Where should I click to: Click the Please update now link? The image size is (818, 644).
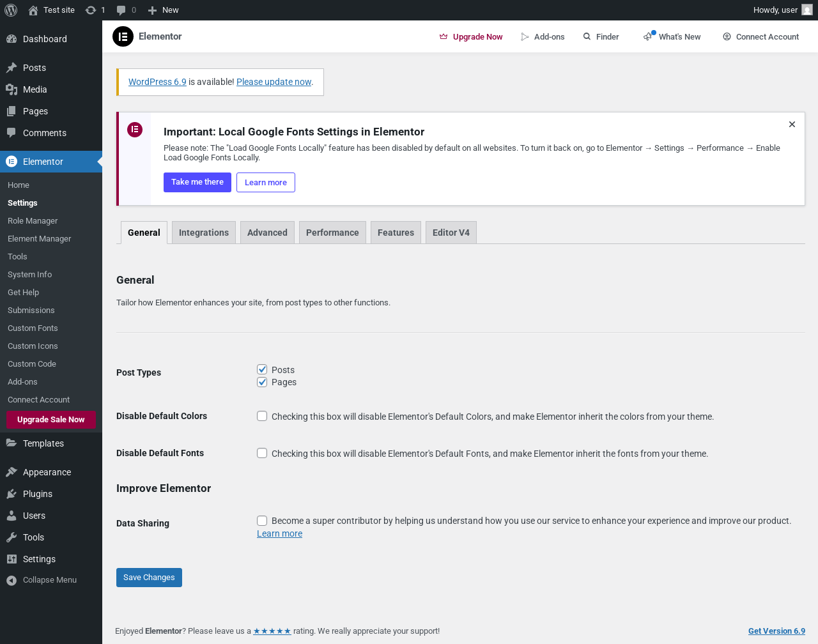(274, 82)
